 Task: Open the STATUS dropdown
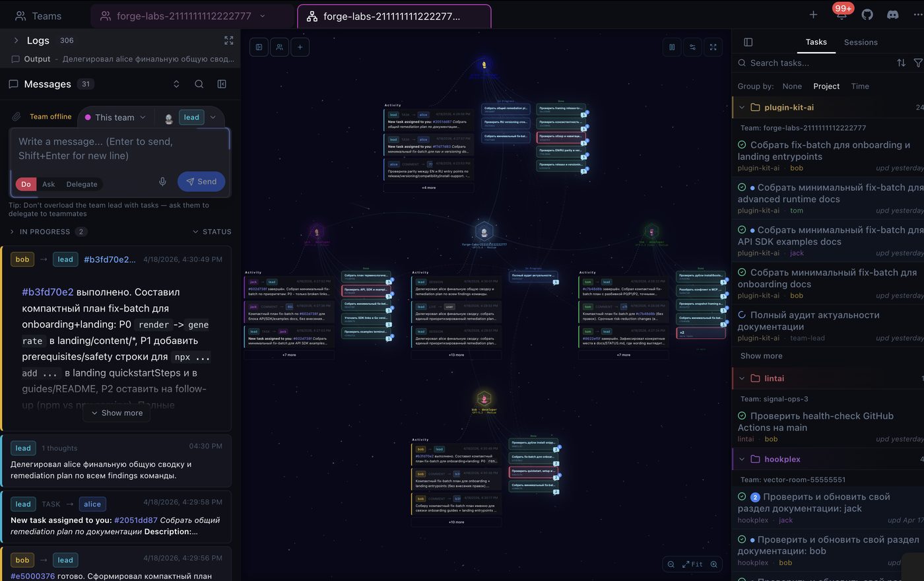pyautogui.click(x=212, y=232)
